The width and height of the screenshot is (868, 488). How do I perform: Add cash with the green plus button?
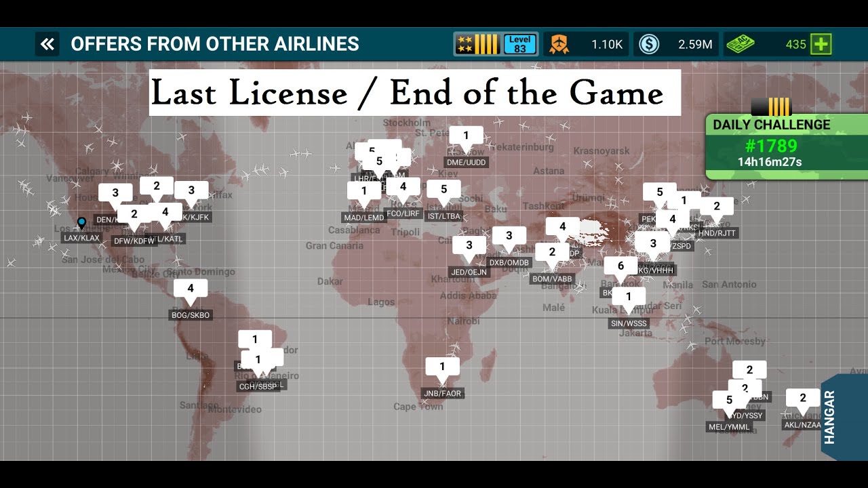click(x=821, y=45)
